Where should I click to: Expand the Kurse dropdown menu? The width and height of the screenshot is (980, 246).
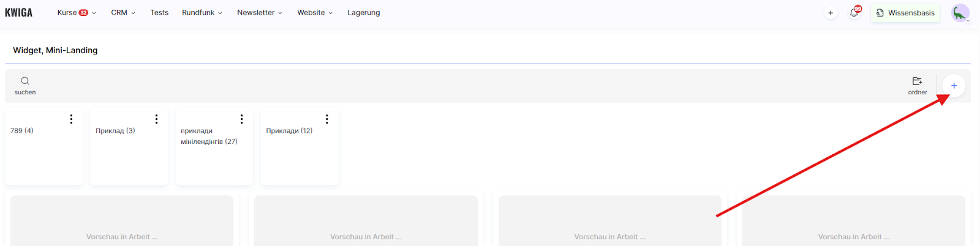(77, 12)
